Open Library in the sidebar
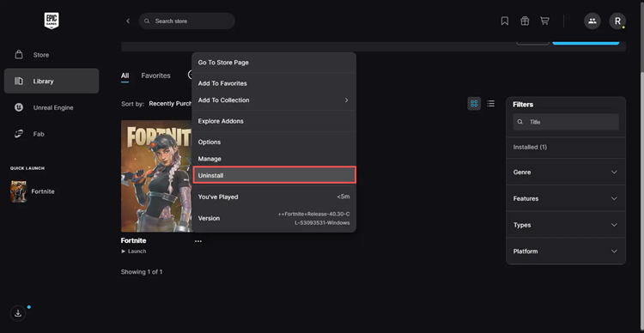 click(x=52, y=81)
